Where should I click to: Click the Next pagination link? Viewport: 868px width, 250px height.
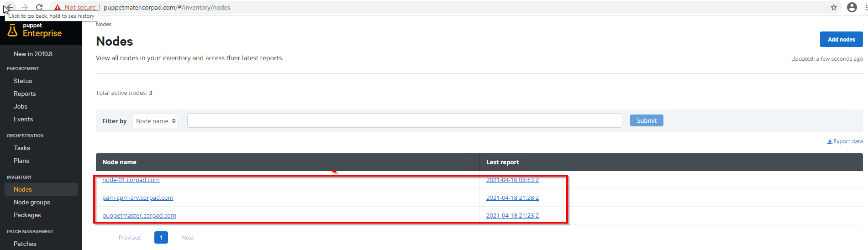(x=188, y=238)
